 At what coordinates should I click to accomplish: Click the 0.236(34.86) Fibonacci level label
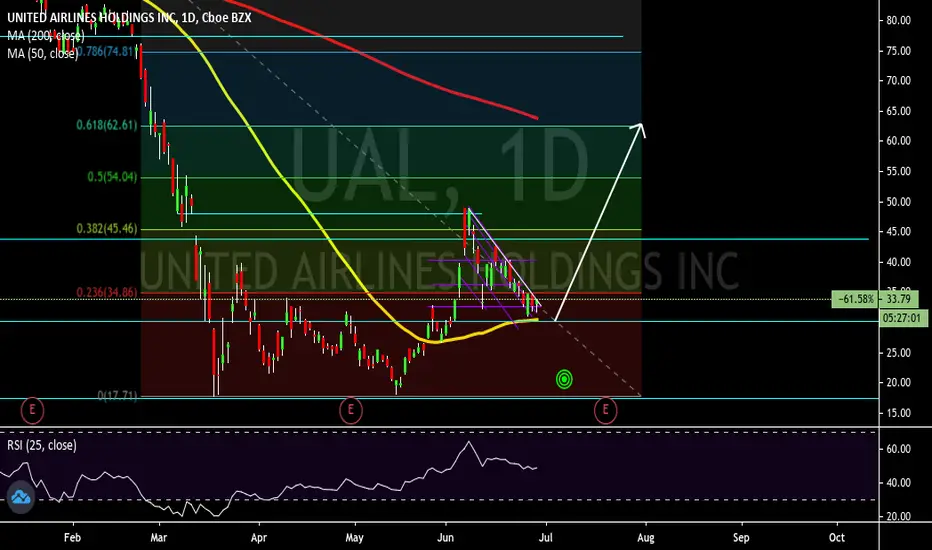coord(106,292)
